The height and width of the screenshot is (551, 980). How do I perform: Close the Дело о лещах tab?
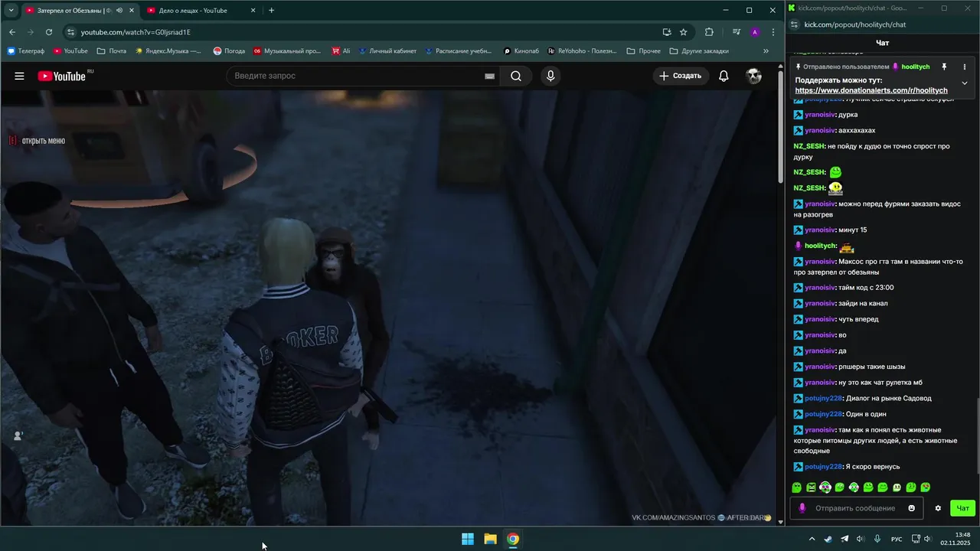[x=253, y=11]
